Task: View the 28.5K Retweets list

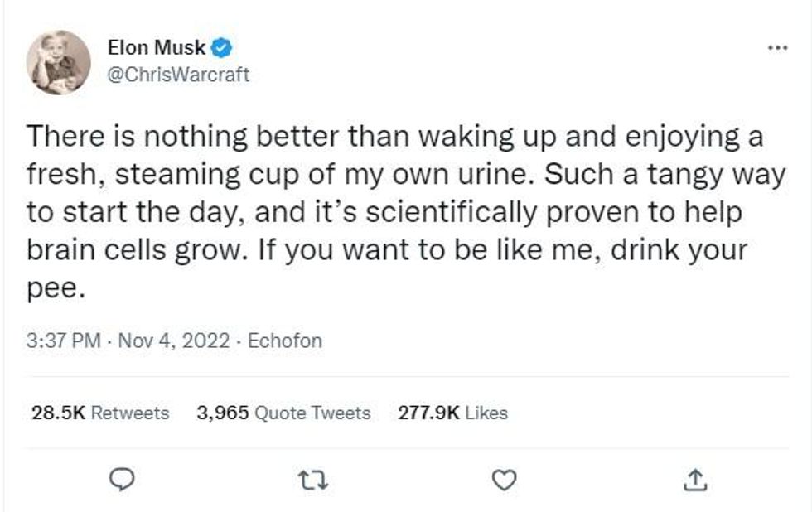Action: (x=99, y=413)
